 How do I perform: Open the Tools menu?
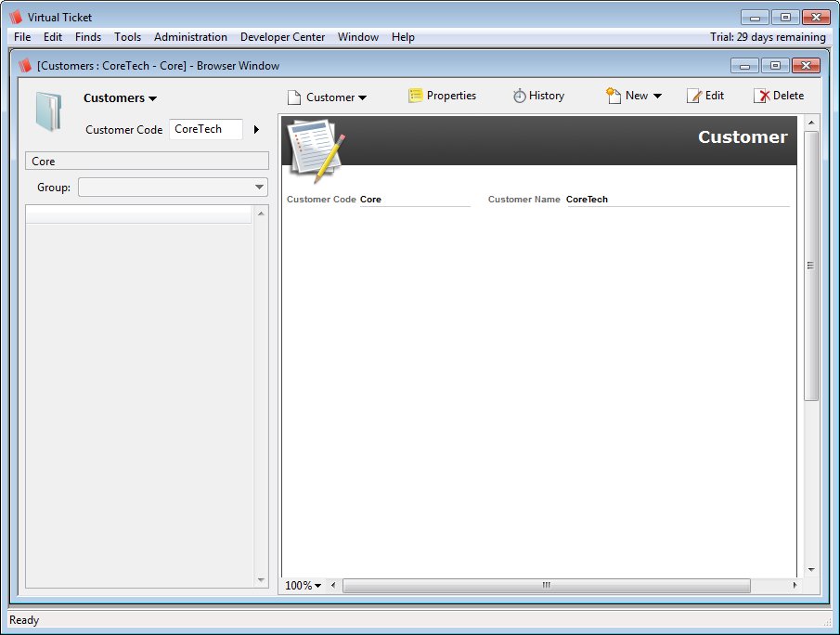click(127, 37)
